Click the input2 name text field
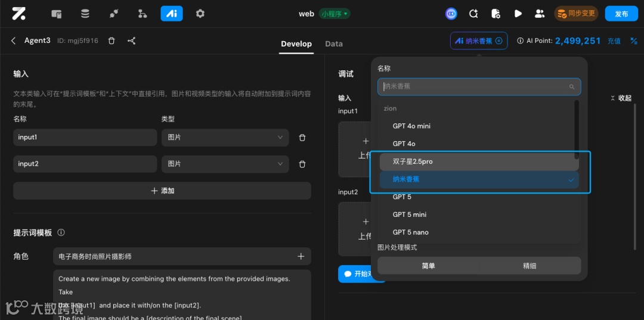The height and width of the screenshot is (320, 644). pyautogui.click(x=85, y=164)
